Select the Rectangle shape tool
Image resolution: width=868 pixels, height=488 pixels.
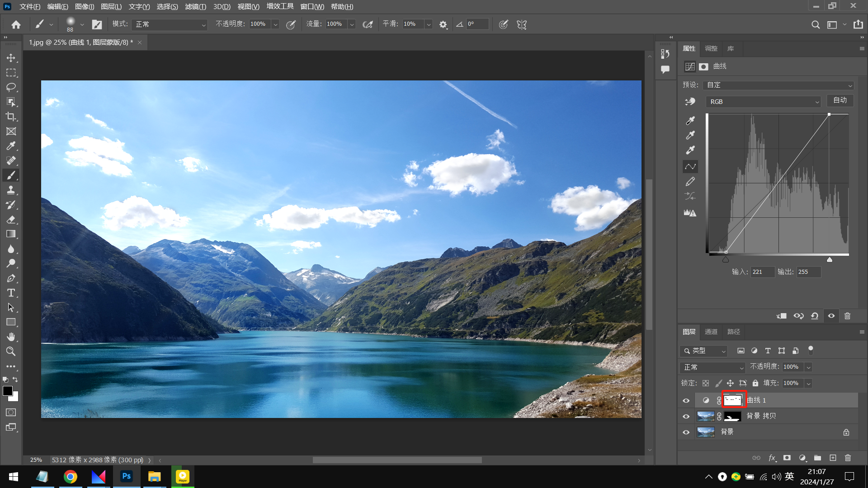(x=11, y=322)
